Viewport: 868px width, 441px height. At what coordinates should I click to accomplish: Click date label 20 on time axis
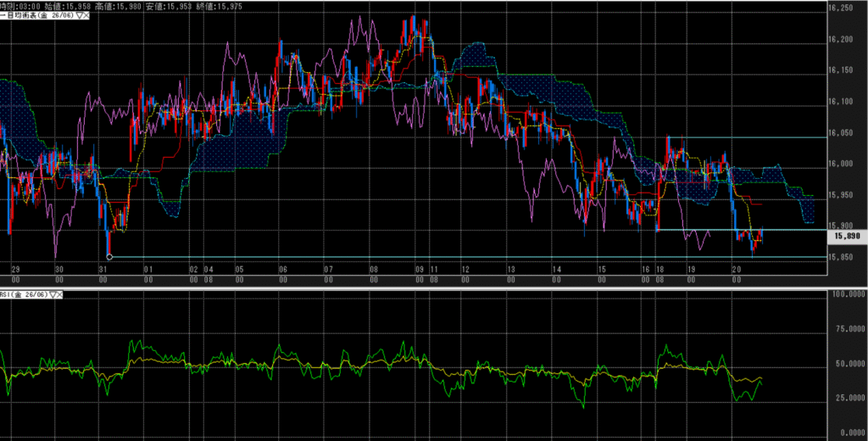[737, 269]
